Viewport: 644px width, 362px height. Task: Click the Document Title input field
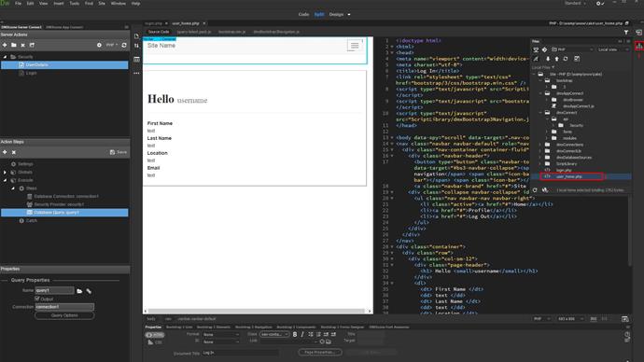(240, 353)
